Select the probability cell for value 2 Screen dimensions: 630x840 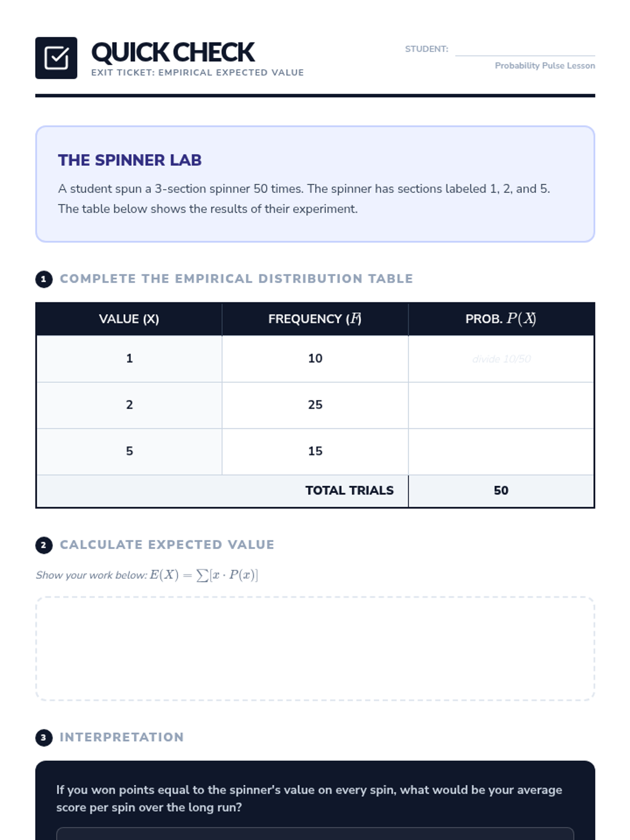tap(501, 405)
